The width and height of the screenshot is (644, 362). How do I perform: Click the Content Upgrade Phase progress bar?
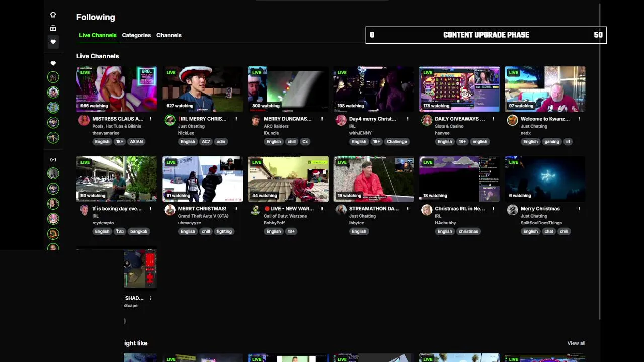point(486,35)
